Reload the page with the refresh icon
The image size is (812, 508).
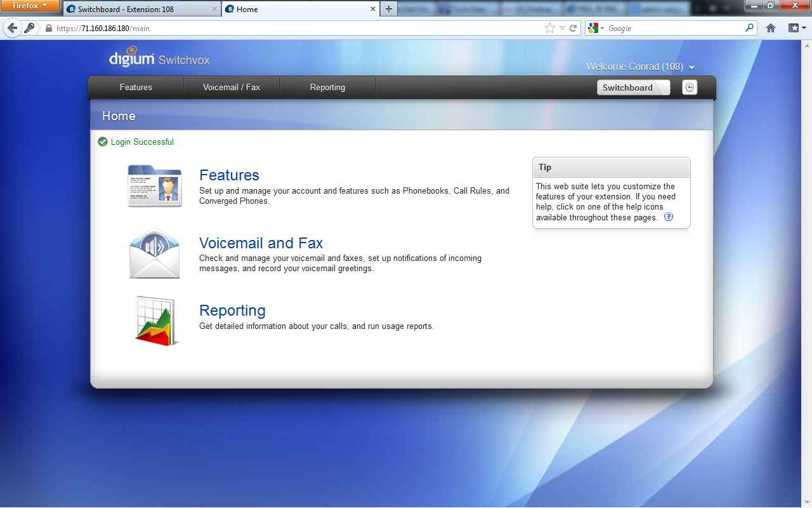[573, 28]
